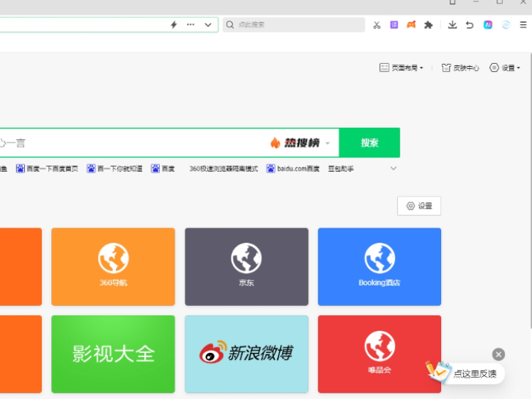
Task: Click the undo restore-closed-page arrow icon
Action: click(x=469, y=25)
